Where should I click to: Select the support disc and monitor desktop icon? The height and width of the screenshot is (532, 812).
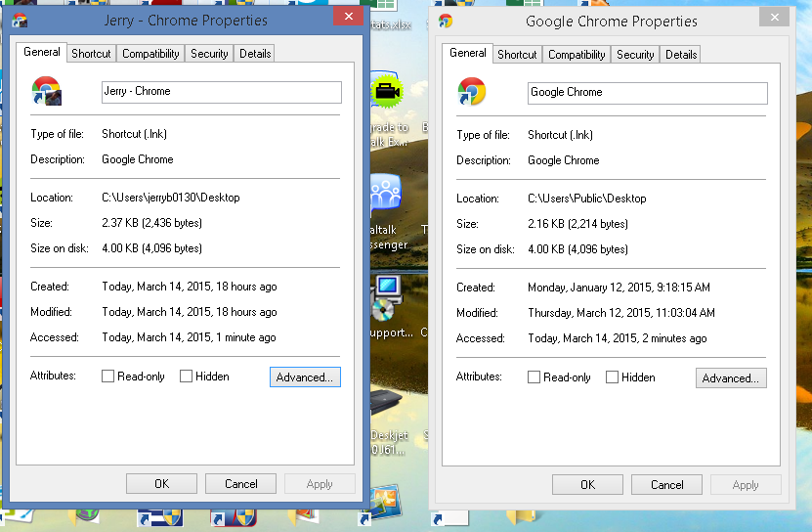coord(386,298)
